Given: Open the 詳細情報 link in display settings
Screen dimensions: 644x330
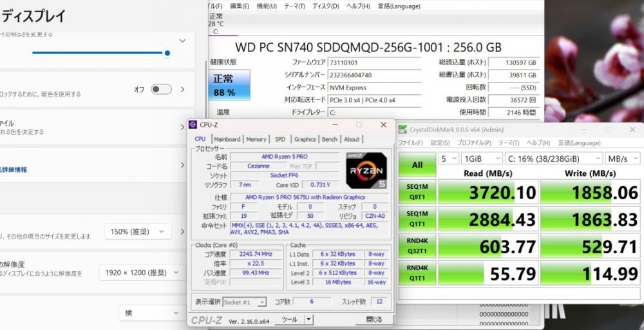Looking at the screenshot, I should click(x=14, y=170).
